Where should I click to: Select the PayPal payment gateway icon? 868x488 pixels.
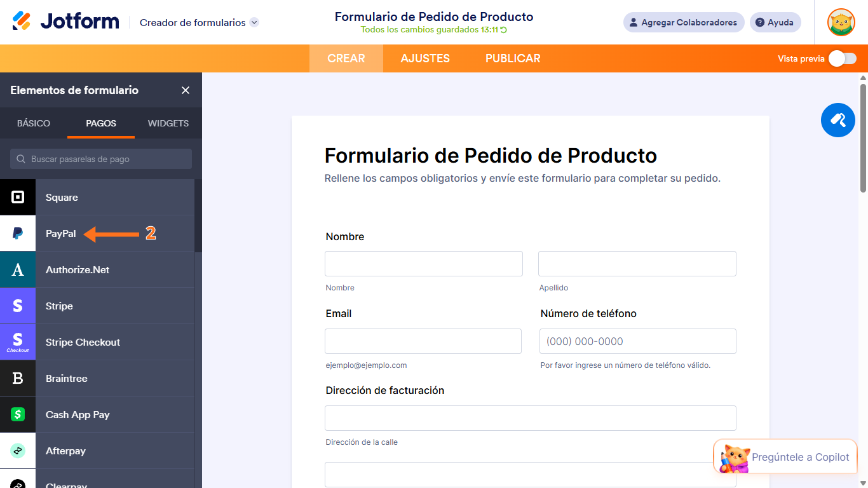click(x=17, y=233)
